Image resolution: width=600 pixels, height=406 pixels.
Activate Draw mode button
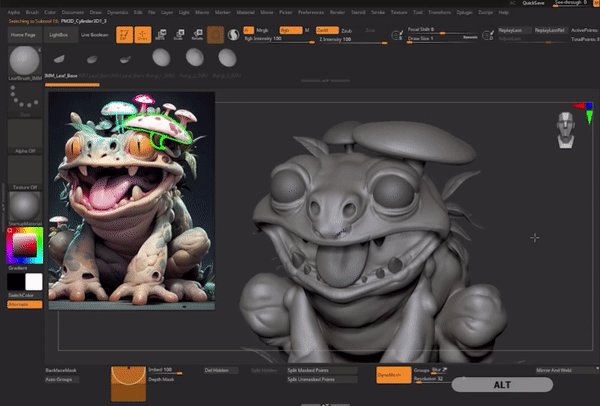(x=143, y=35)
